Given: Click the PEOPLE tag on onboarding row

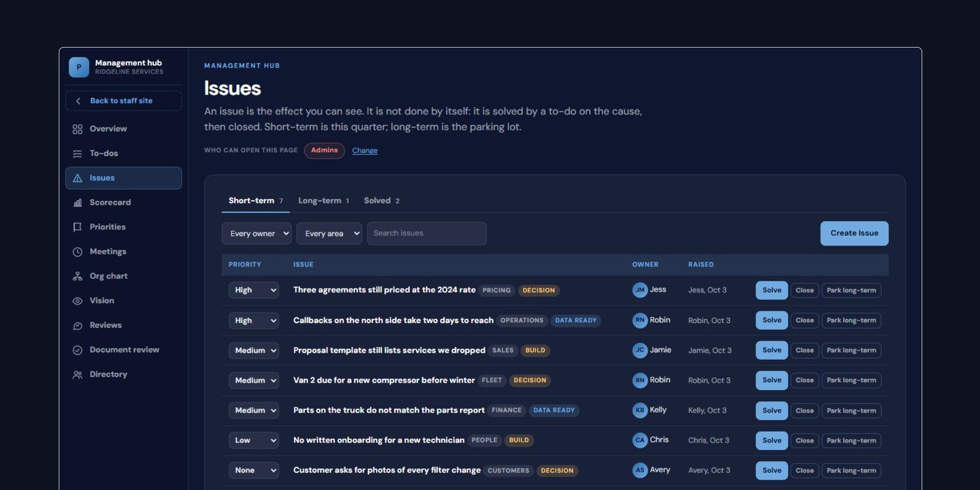Looking at the screenshot, I should coord(484,440).
